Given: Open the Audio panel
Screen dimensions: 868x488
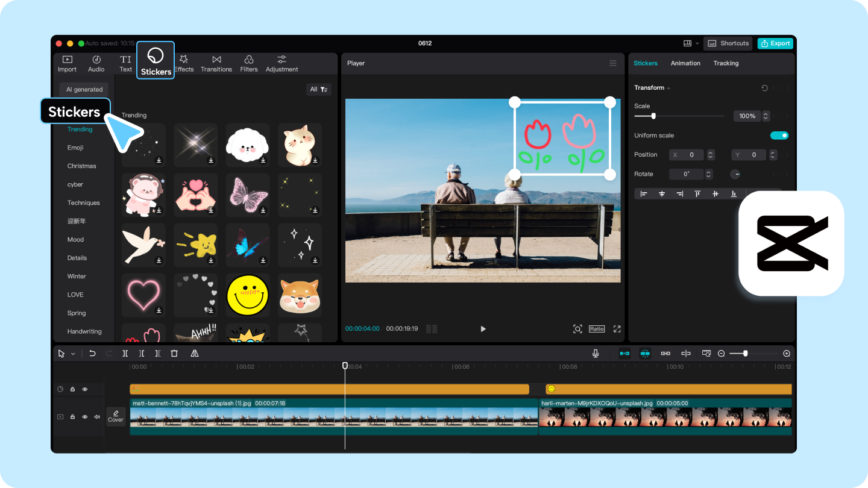Looking at the screenshot, I should (x=96, y=63).
